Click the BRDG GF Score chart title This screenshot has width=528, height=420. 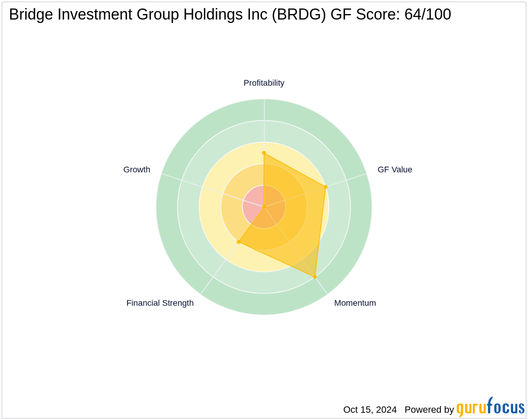230,14
